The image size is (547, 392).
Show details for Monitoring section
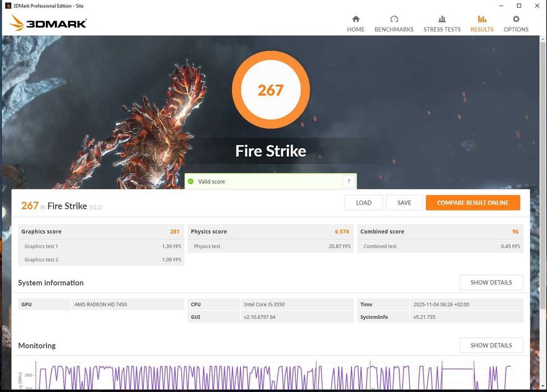(491, 346)
